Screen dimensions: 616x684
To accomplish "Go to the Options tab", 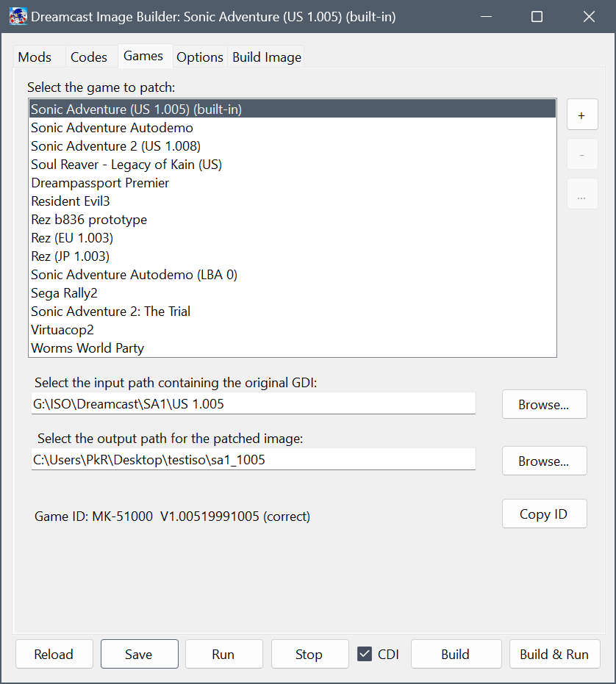I will coord(199,57).
